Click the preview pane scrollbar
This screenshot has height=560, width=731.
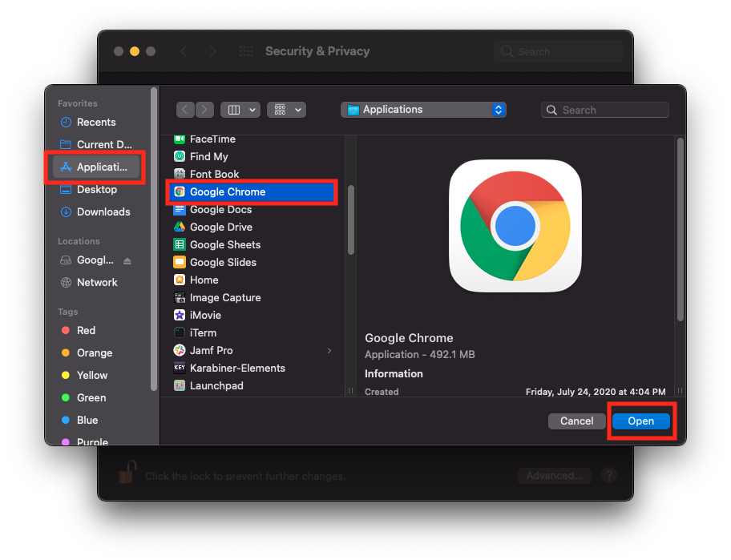point(681,229)
